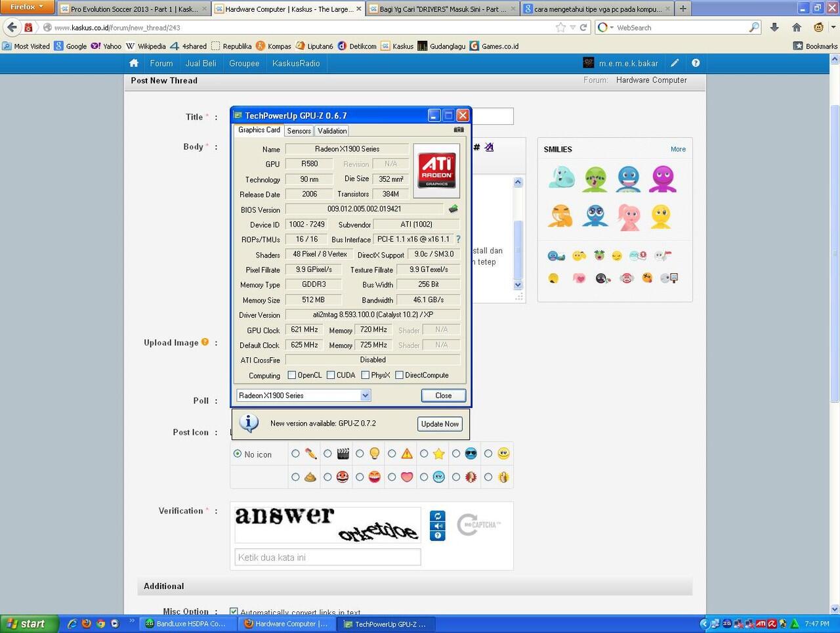Open the Jual Beli menu item
Image resolution: width=840 pixels, height=633 pixels.
(x=201, y=63)
